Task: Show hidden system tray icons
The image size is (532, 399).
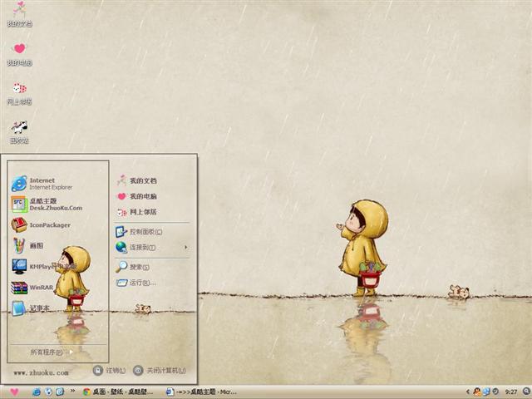Action: point(467,392)
